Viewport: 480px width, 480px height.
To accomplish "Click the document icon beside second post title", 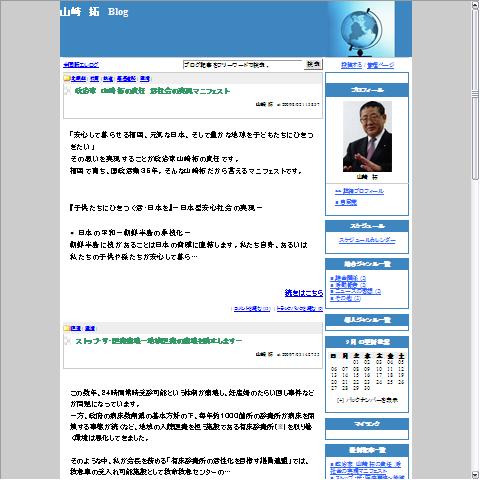I will [x=68, y=341].
